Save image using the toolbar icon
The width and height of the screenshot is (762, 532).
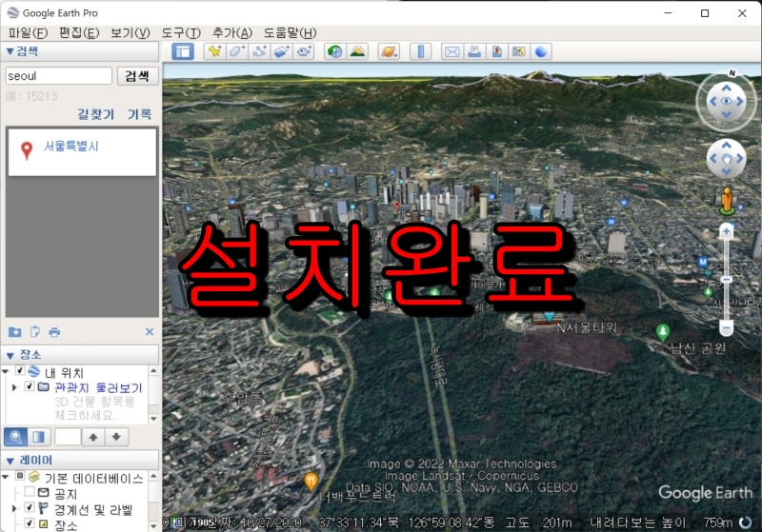496,51
